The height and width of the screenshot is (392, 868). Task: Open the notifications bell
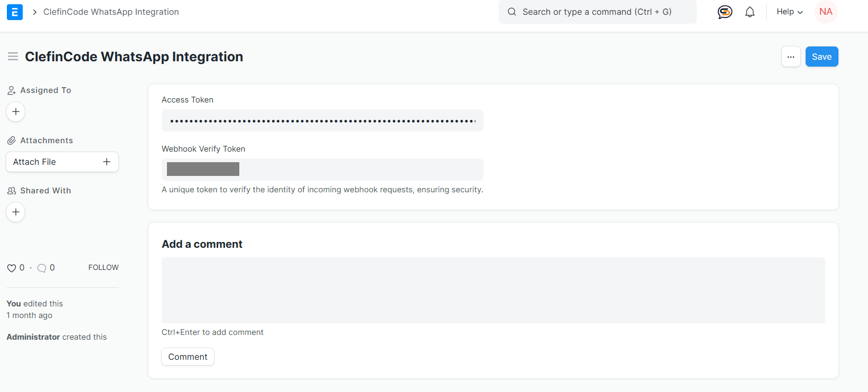[750, 12]
